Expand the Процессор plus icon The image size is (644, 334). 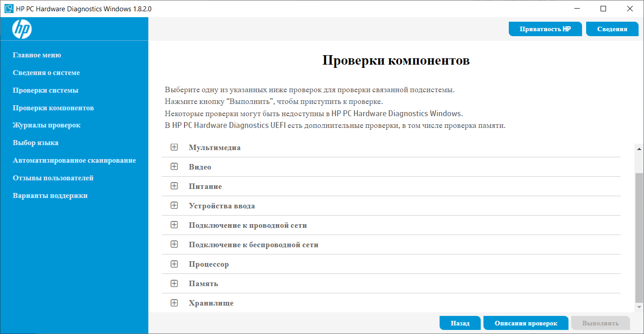point(174,264)
